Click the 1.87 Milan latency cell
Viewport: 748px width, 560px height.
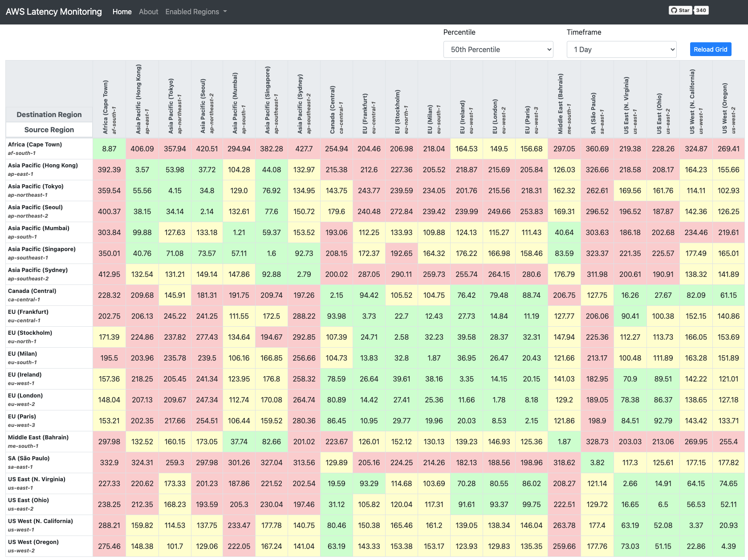[434, 358]
